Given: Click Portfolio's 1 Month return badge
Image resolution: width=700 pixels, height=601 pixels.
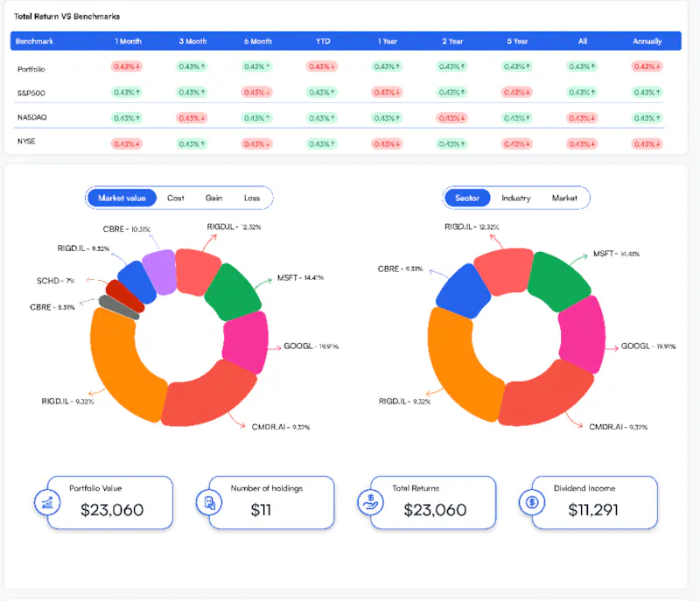Looking at the screenshot, I should [127, 66].
